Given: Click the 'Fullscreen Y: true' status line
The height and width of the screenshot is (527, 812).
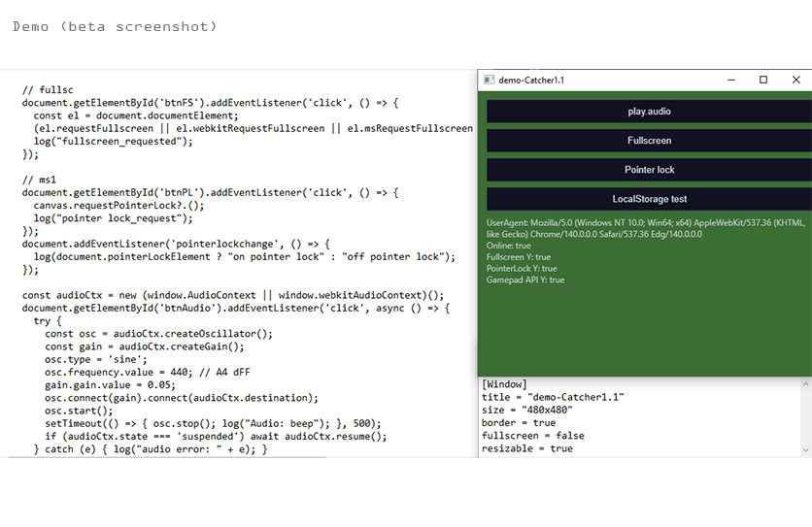Looking at the screenshot, I should 519,257.
